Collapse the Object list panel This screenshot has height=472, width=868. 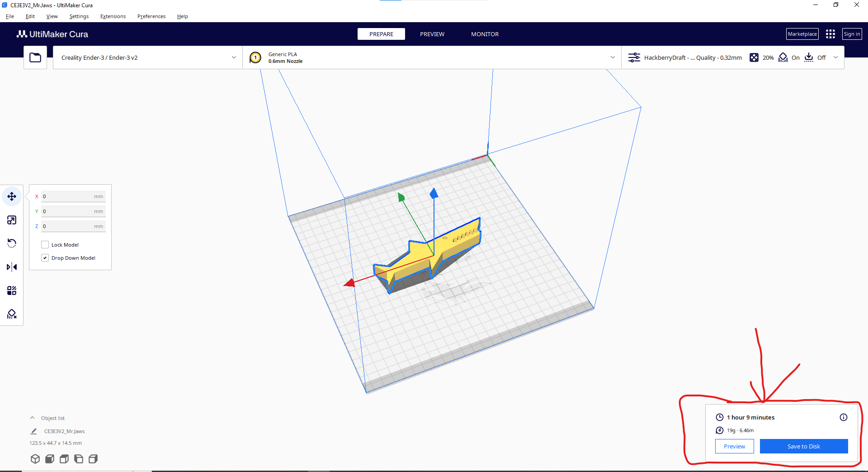[x=32, y=418]
